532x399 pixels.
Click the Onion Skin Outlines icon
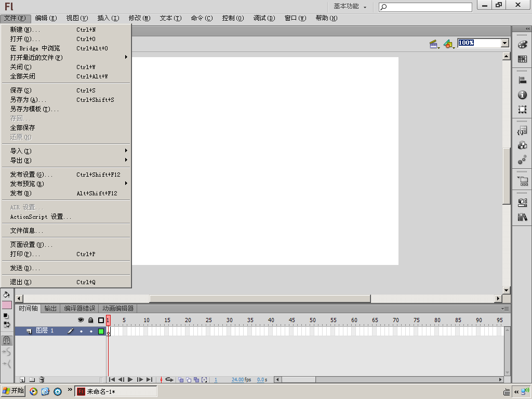(x=189, y=380)
